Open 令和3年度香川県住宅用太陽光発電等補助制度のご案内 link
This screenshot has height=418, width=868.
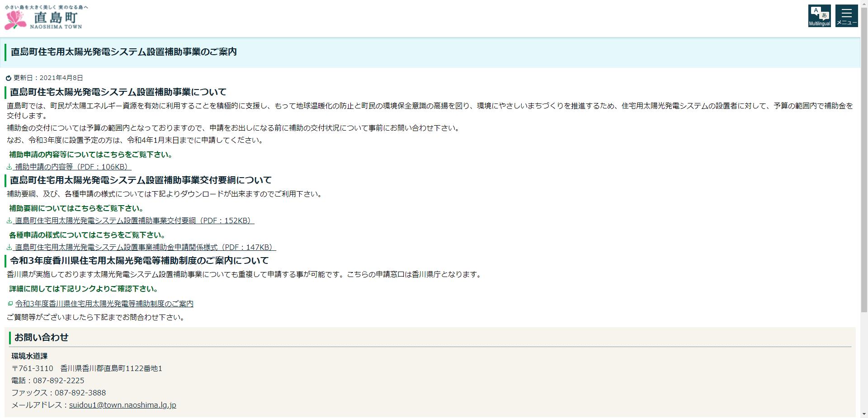pos(104,304)
